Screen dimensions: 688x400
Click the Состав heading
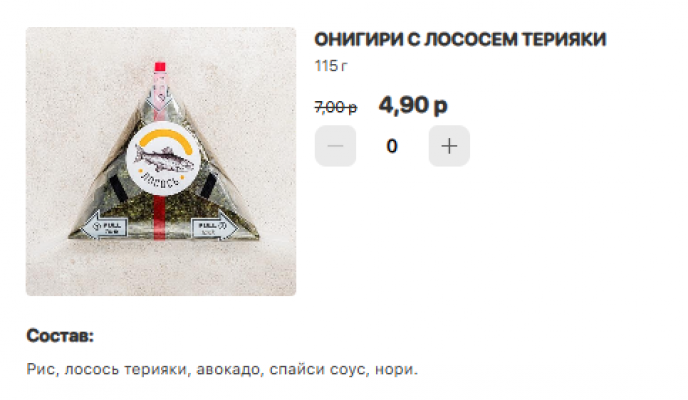point(60,336)
